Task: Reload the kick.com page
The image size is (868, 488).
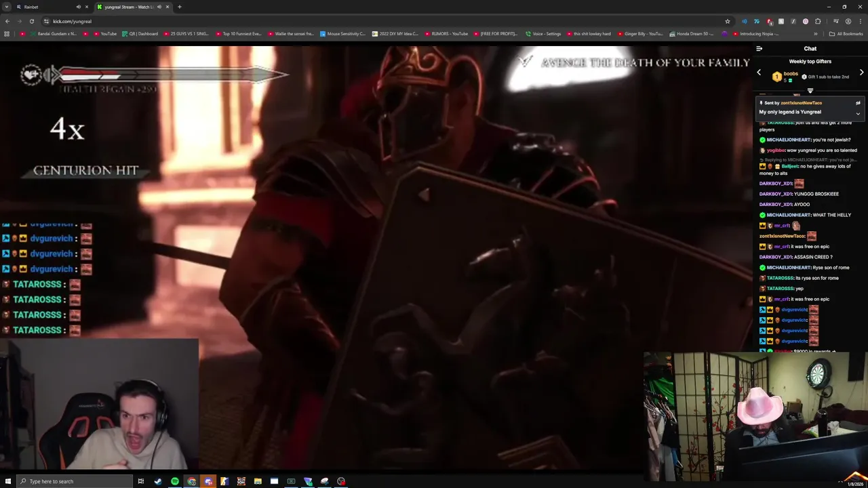Action: tap(31, 21)
